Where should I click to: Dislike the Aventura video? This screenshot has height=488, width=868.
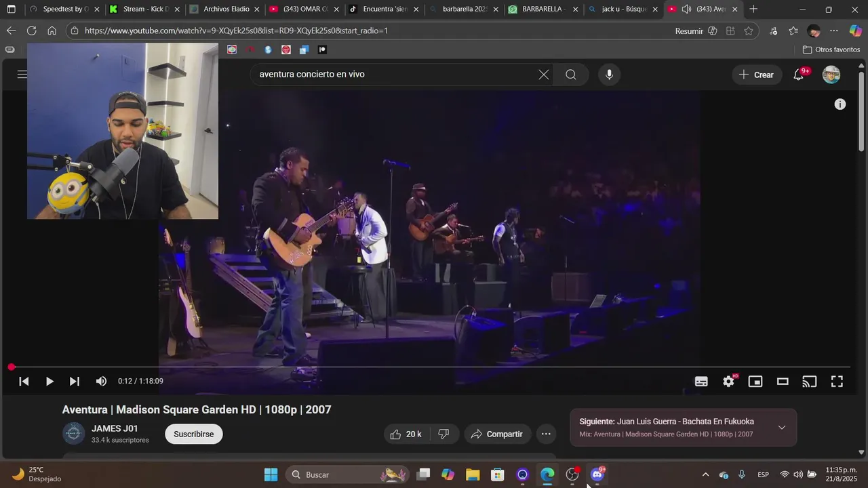pyautogui.click(x=443, y=434)
